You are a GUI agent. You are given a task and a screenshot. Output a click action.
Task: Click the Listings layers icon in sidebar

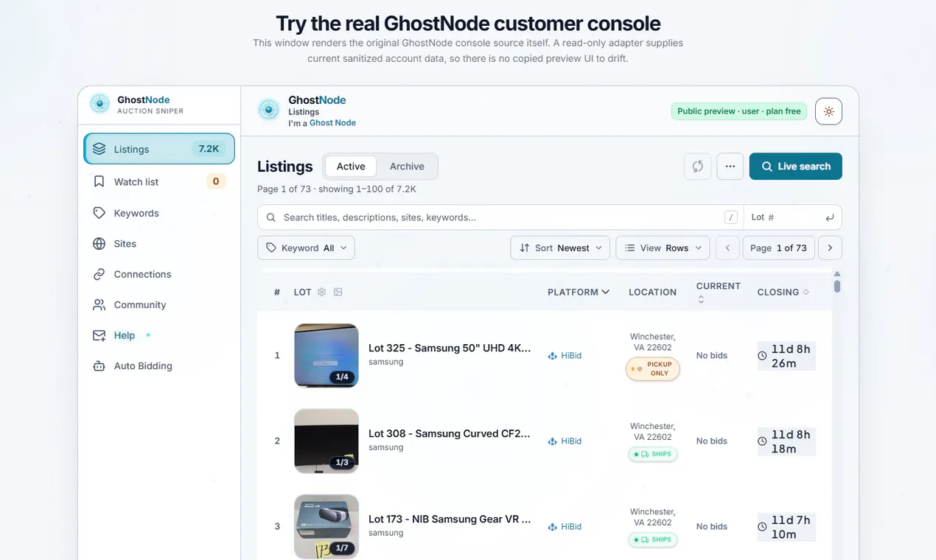(99, 149)
